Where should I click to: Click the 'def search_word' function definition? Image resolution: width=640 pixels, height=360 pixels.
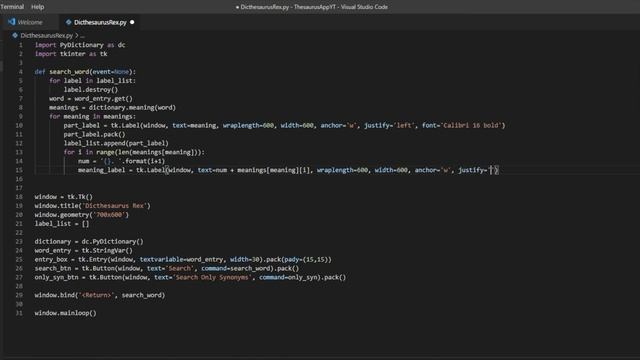pos(85,72)
